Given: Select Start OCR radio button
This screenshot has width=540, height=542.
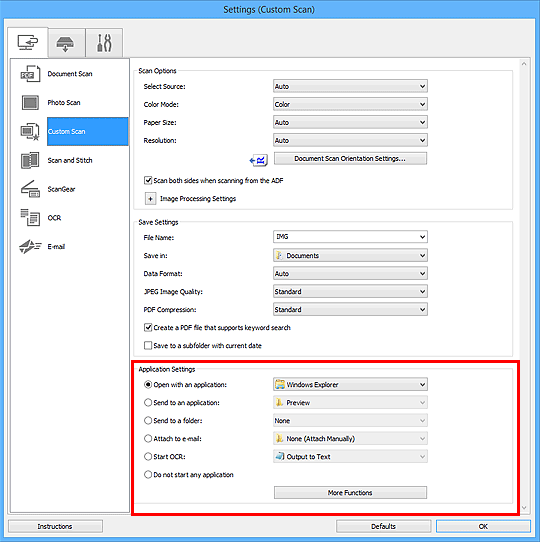Looking at the screenshot, I should point(148,456).
